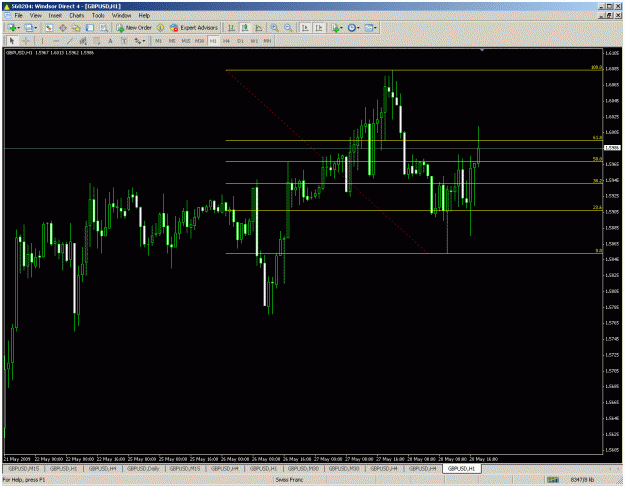Choose the Equidistant Channel tool
The height and width of the screenshot is (486, 625).
(83, 41)
